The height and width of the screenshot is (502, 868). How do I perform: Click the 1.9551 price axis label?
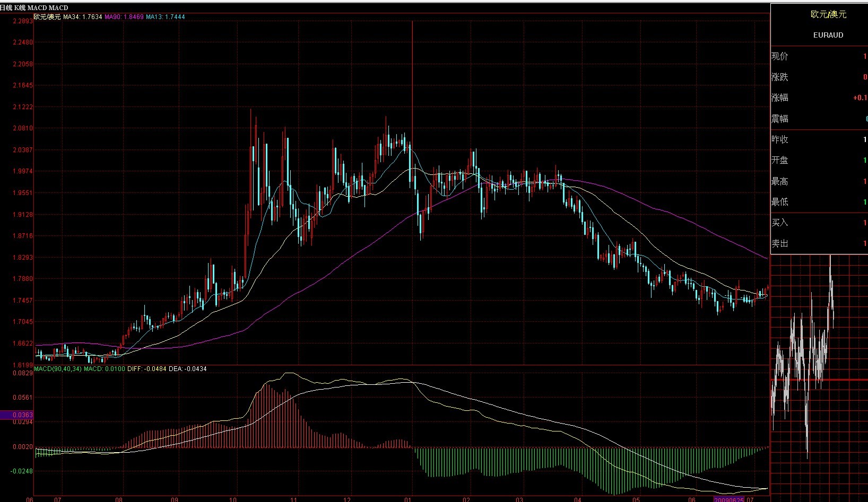pos(23,193)
